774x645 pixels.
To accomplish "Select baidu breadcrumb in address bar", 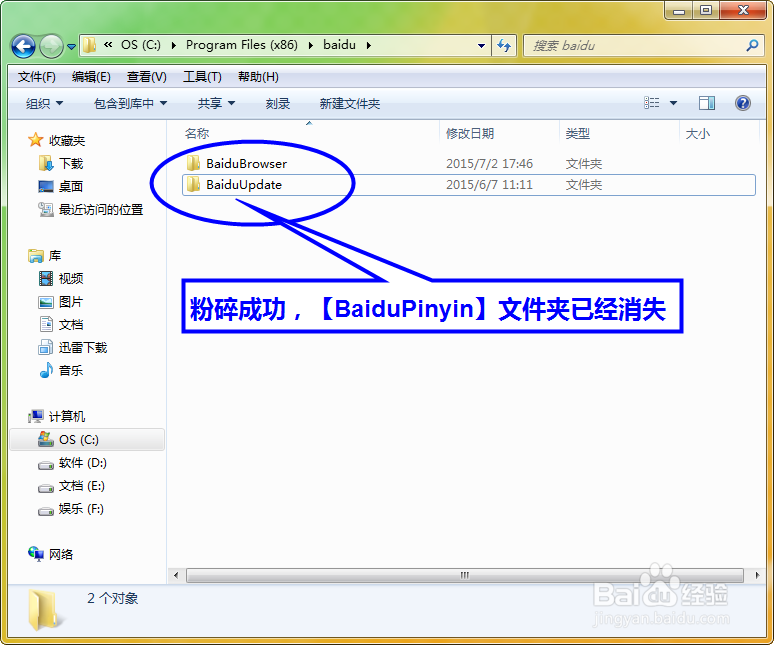I will coord(339,45).
